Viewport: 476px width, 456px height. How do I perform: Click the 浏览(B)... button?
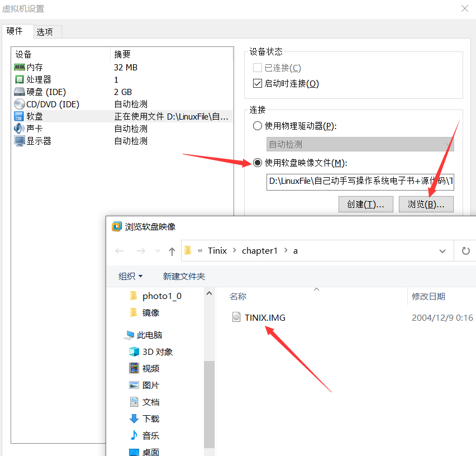426,205
